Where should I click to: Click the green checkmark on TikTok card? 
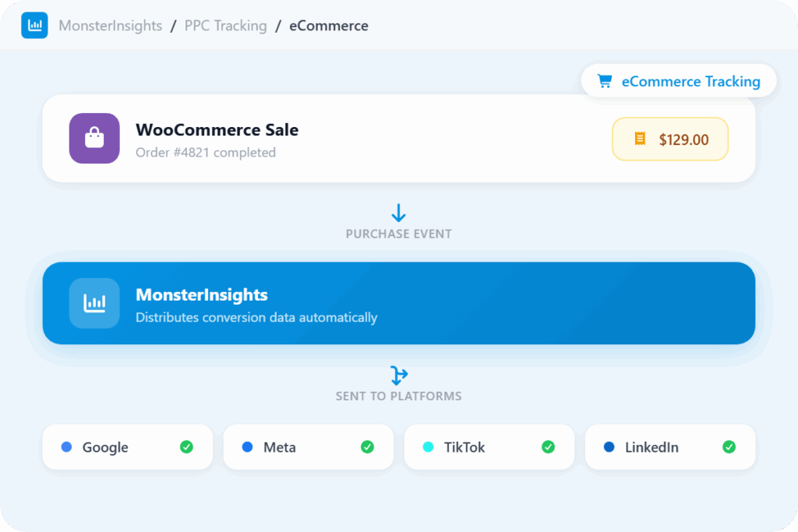[x=548, y=447]
